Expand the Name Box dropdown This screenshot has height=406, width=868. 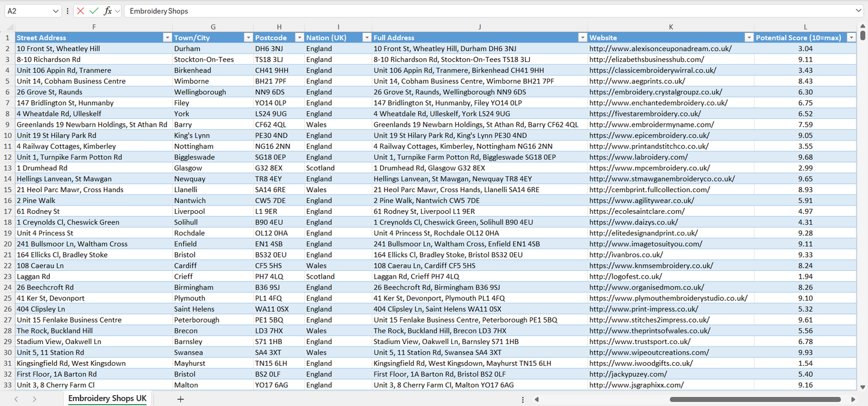click(56, 11)
